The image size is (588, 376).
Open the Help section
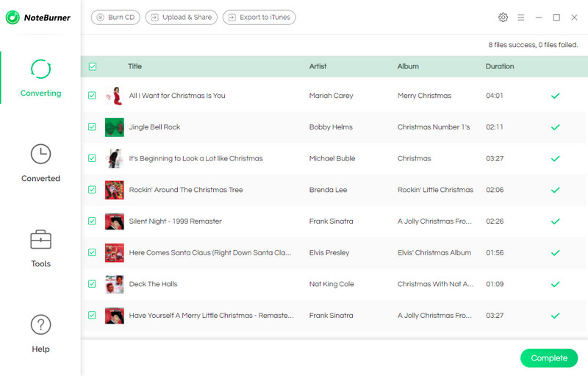tap(40, 333)
